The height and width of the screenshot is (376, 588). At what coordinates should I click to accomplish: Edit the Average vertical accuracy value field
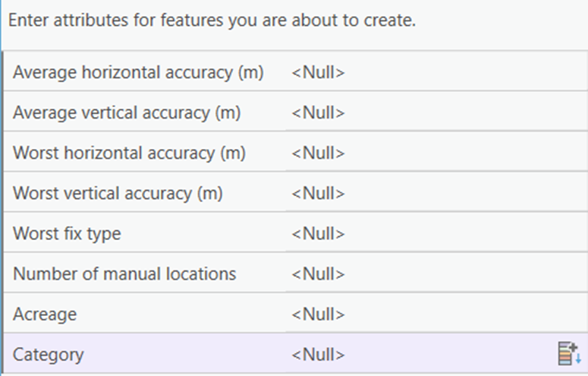pyautogui.click(x=436, y=112)
